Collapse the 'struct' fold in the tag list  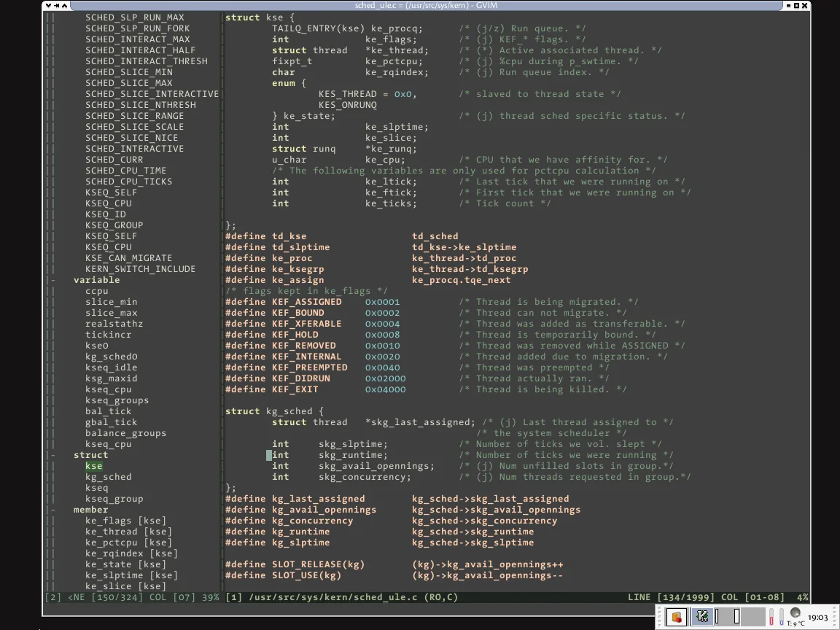click(52, 455)
